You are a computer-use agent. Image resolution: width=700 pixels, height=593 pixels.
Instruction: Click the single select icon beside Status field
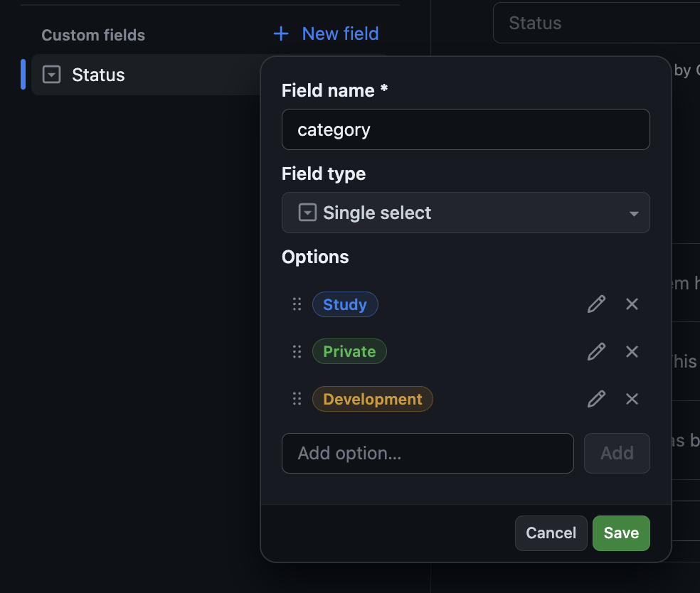[51, 75]
